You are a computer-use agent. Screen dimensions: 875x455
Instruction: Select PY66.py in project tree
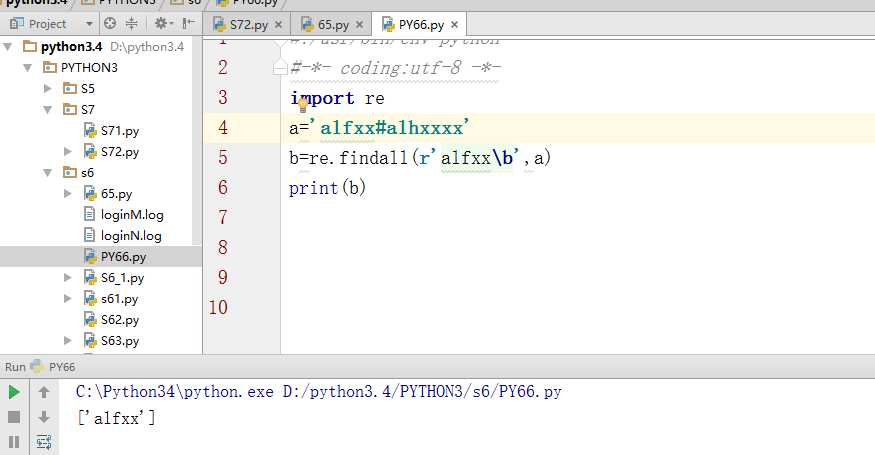click(123, 257)
